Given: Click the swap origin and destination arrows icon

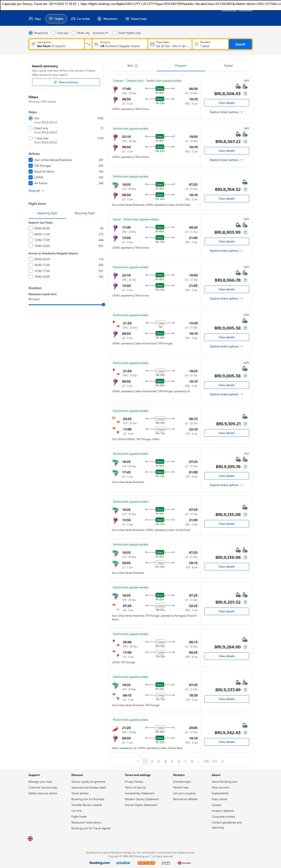Looking at the screenshot, I should pyautogui.click(x=88, y=44).
